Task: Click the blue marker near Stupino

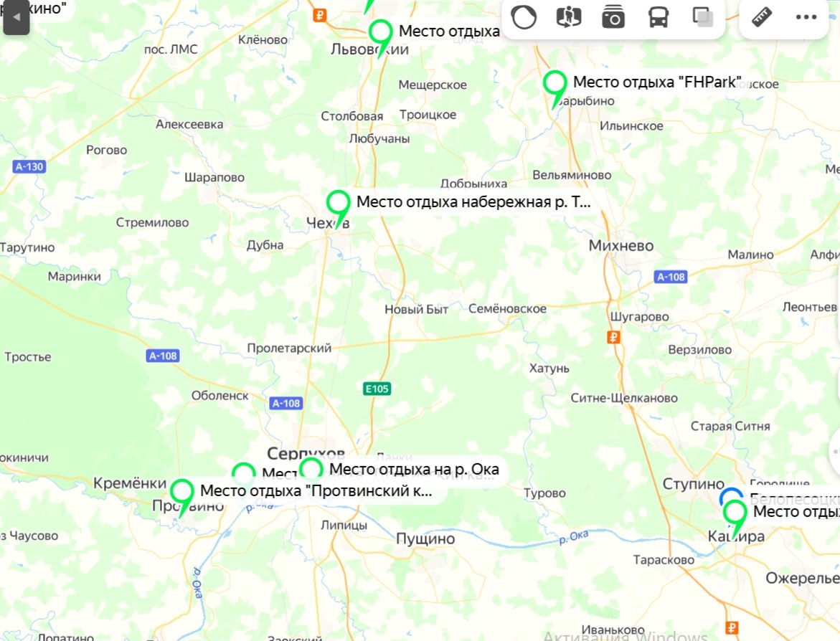Action: pyautogui.click(x=731, y=494)
